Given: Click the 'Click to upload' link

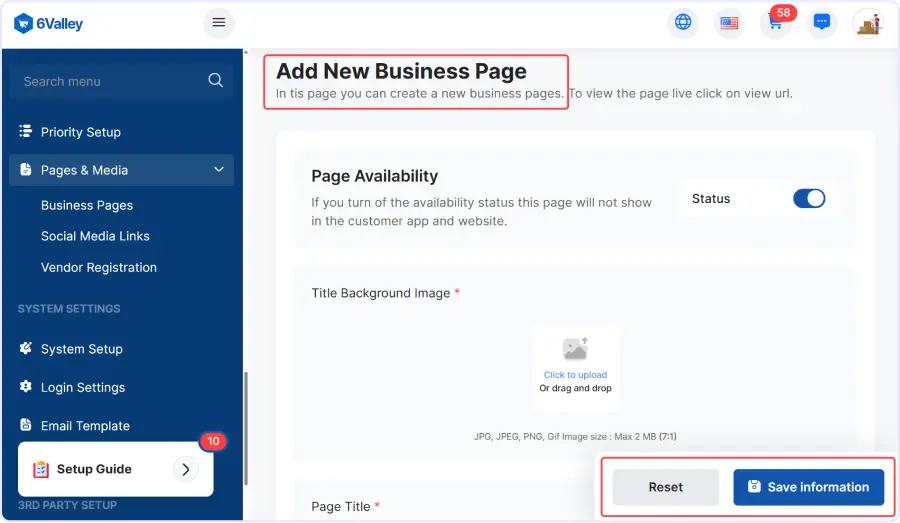Looking at the screenshot, I should [x=575, y=375].
